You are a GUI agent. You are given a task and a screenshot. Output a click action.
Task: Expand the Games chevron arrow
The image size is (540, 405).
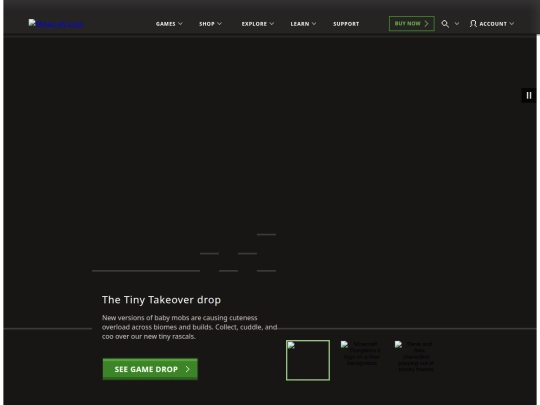(180, 24)
